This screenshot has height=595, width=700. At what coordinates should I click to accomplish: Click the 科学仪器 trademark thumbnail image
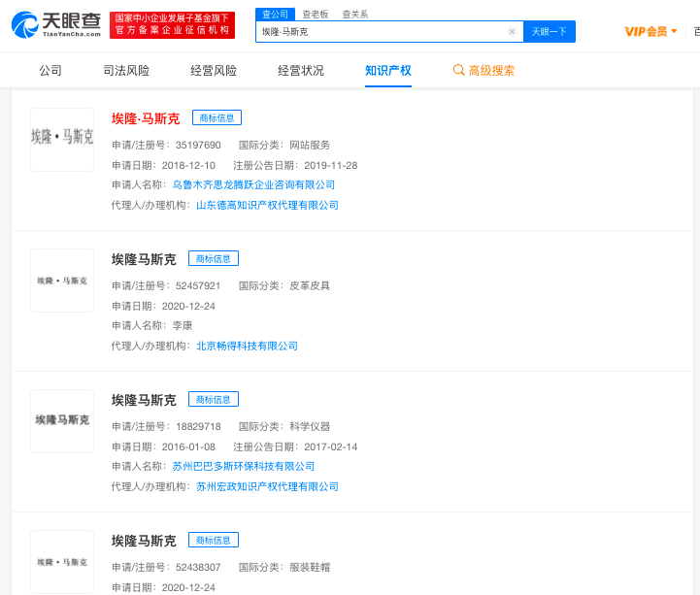(x=62, y=421)
